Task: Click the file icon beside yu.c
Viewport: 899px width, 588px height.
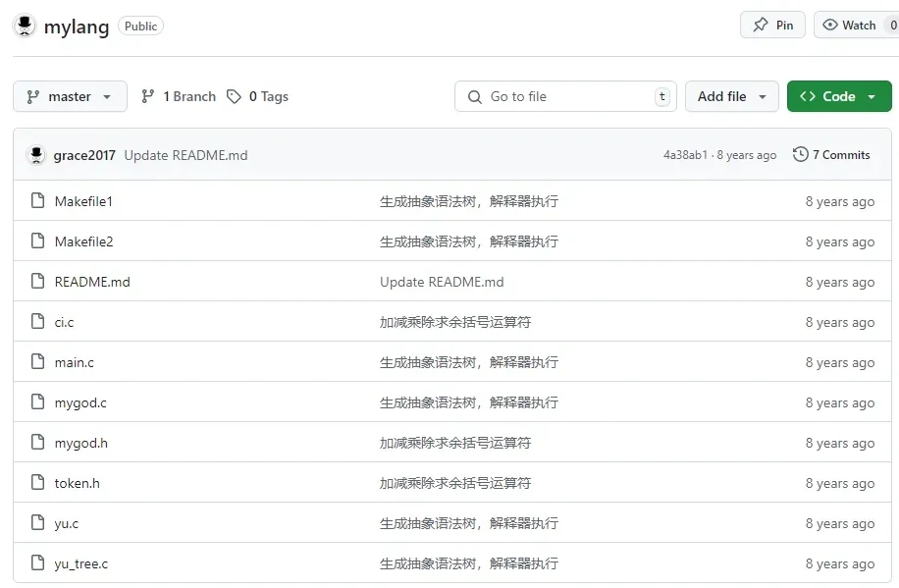Action: coord(38,522)
